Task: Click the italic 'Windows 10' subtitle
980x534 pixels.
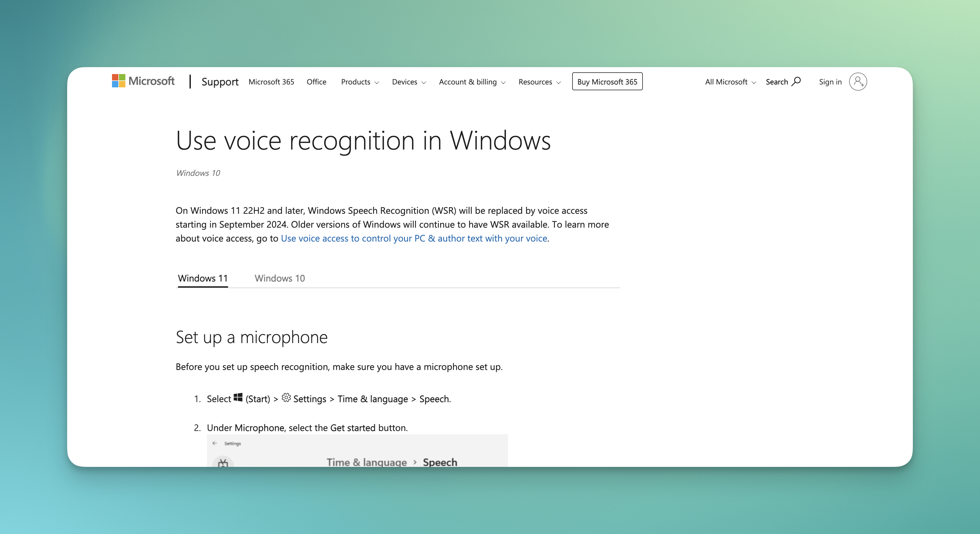Action: tap(198, 173)
